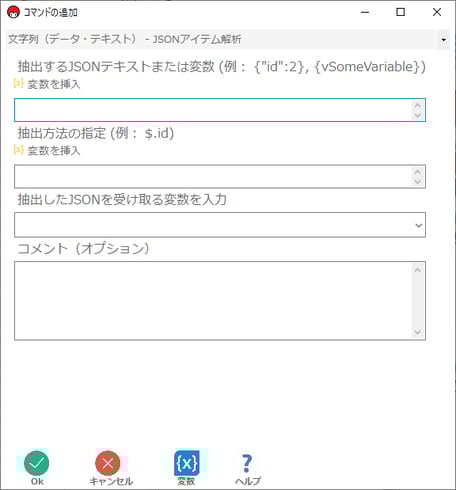Click the comment box scrollbar up arrow
Screen dimensions: 456x490
coord(418,270)
